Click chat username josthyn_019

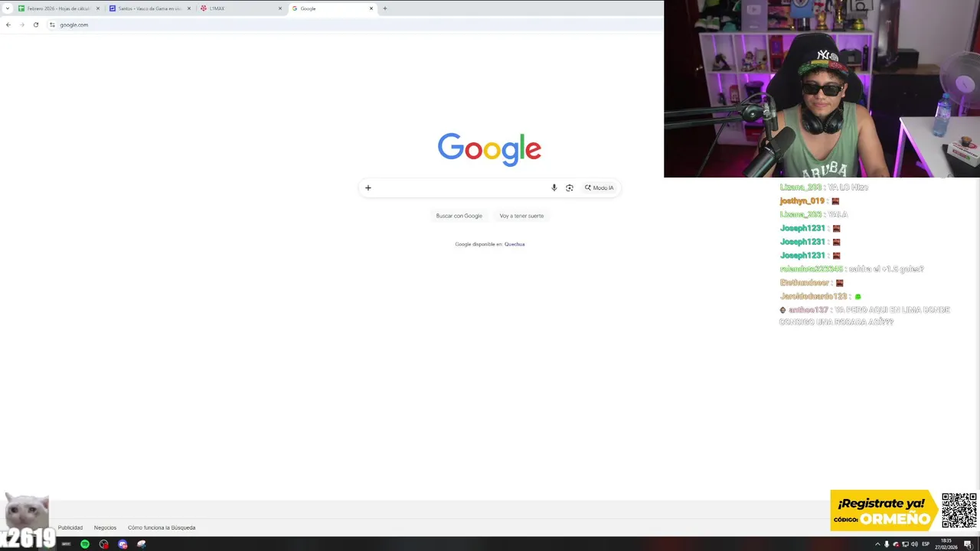coord(802,201)
